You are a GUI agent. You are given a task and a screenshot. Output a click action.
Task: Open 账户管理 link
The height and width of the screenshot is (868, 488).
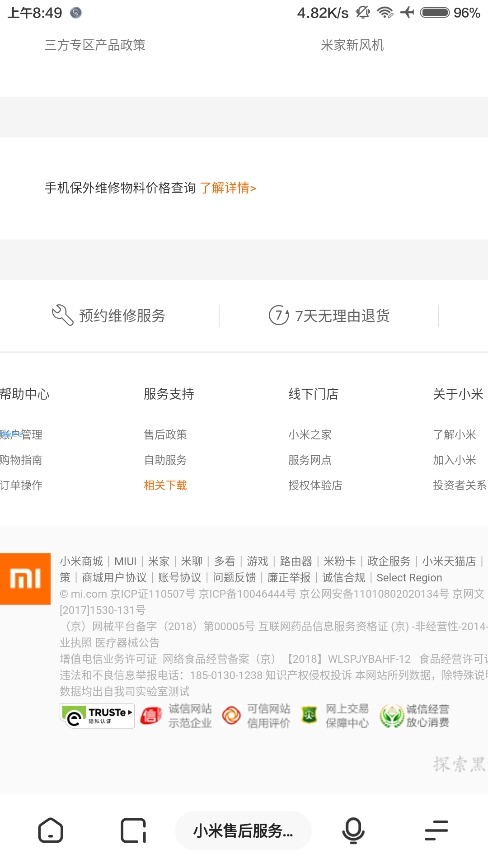21,434
